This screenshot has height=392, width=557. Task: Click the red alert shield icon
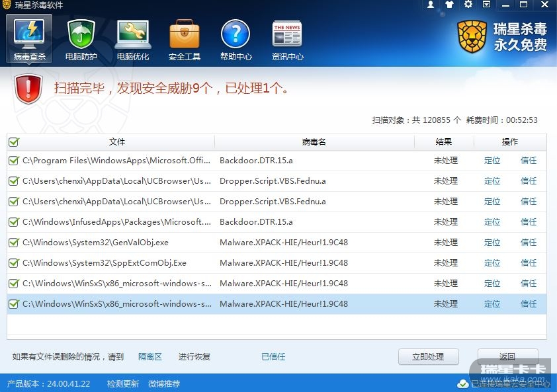(28, 89)
